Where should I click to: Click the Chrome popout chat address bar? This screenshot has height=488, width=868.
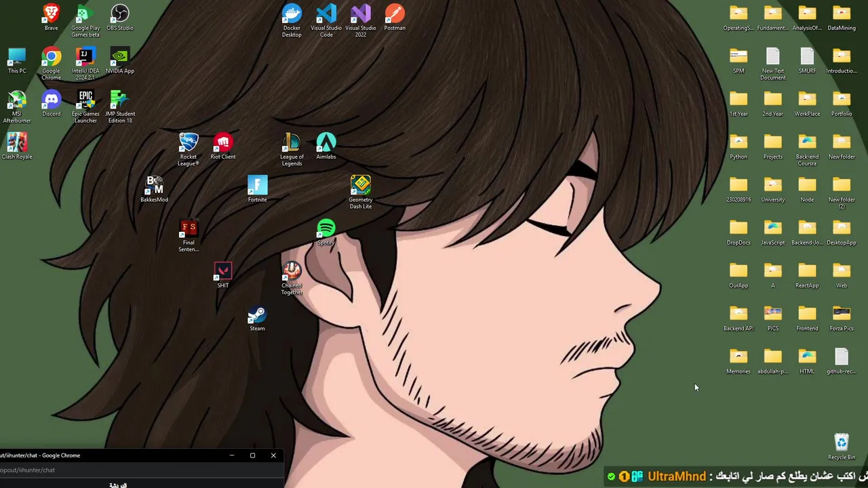(142, 470)
